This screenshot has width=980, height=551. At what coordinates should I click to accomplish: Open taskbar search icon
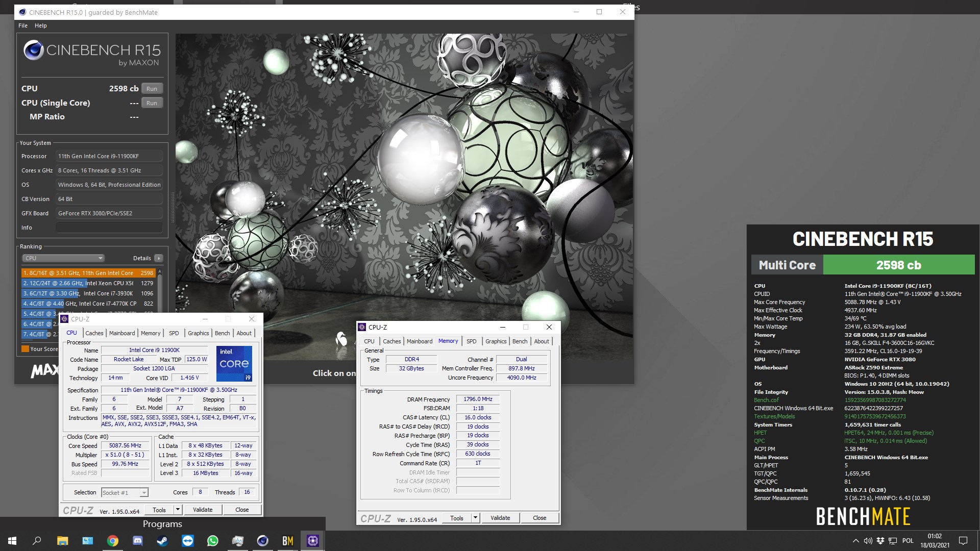37,541
